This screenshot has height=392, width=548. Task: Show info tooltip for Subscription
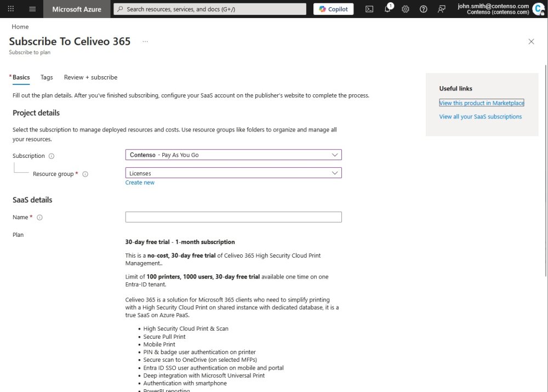coord(52,156)
